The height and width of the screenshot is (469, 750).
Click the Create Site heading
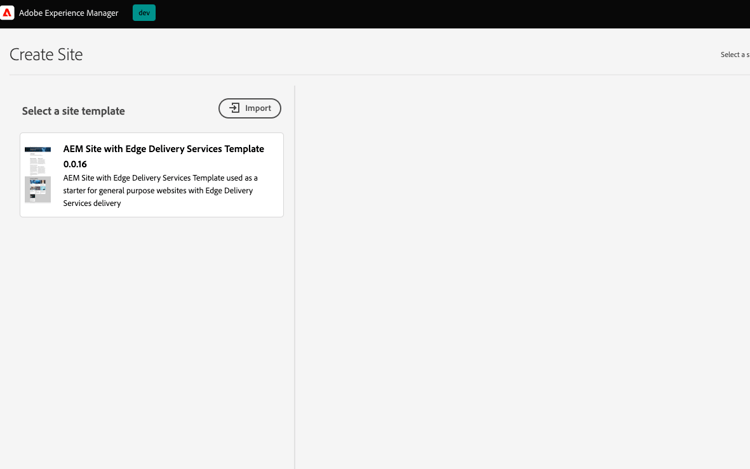click(46, 55)
